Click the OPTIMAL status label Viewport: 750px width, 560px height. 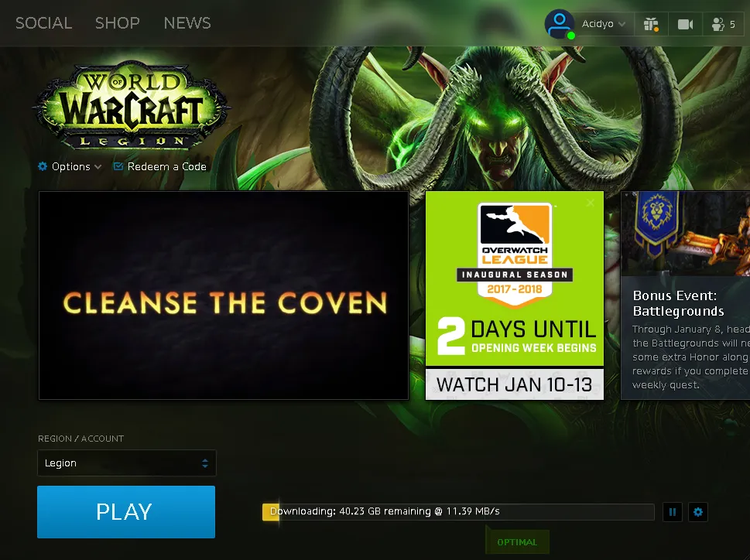(x=517, y=542)
